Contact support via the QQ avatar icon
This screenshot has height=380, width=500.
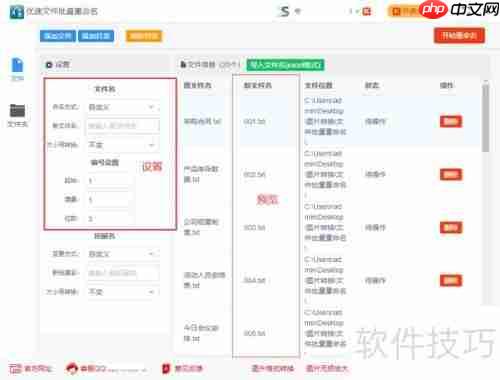pos(72,368)
